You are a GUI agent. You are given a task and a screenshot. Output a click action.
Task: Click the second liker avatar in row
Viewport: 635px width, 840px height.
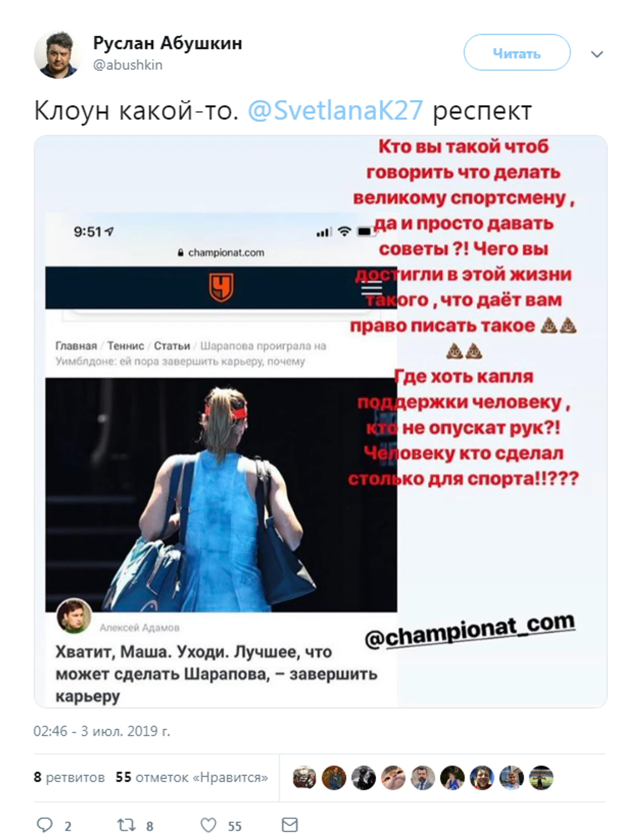coord(334,778)
